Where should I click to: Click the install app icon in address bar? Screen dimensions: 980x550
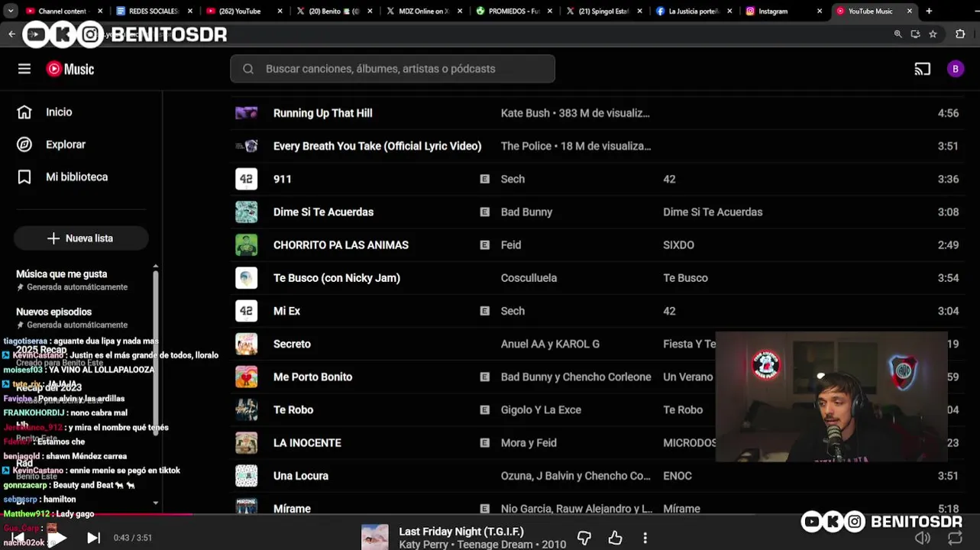point(915,34)
